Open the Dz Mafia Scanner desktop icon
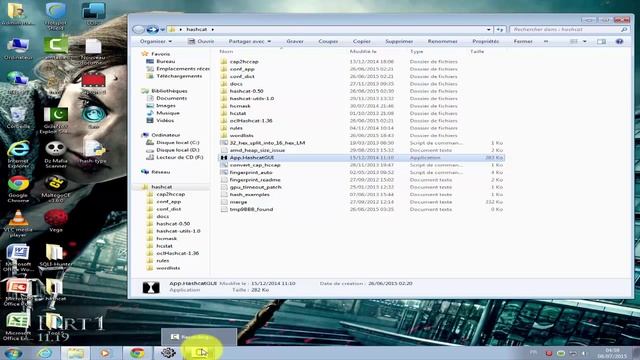The width and height of the screenshot is (640, 360). 56,154
